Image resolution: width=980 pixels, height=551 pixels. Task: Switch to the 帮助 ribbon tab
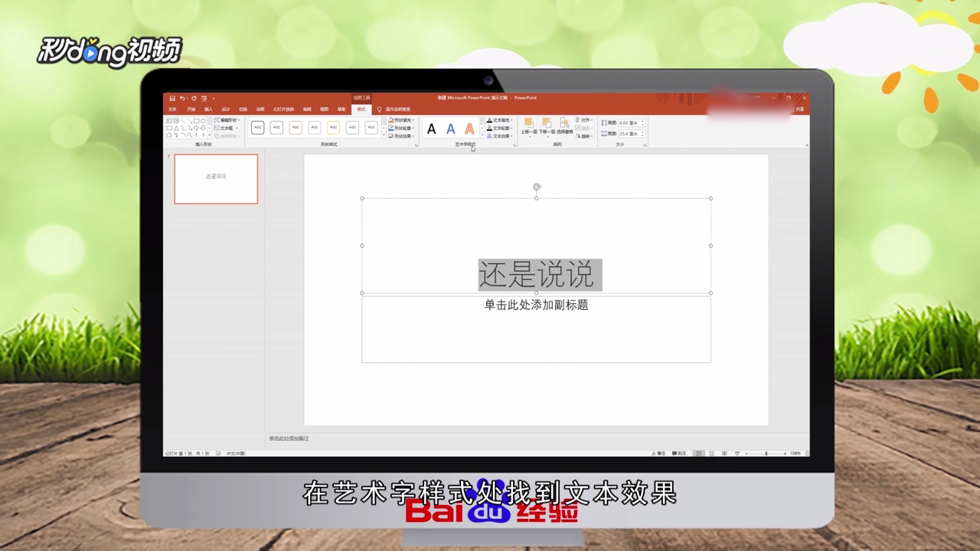coord(341,109)
